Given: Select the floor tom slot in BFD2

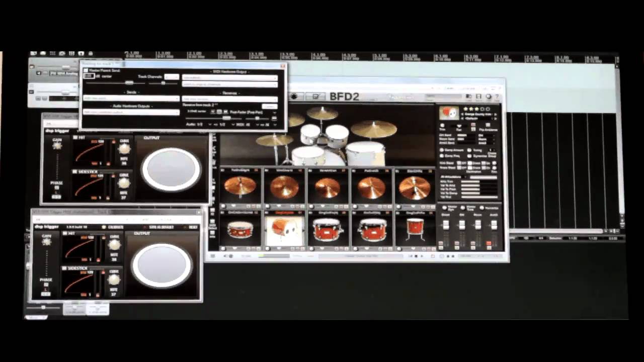Looking at the screenshot, I should point(416,229).
